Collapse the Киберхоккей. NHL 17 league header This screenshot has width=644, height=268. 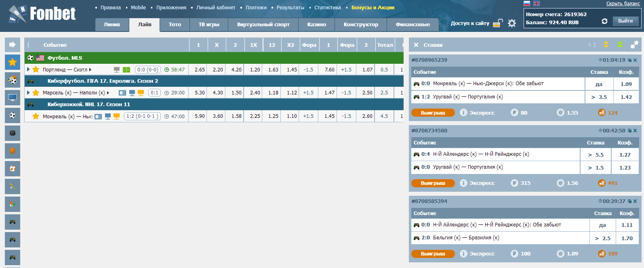[x=214, y=104]
